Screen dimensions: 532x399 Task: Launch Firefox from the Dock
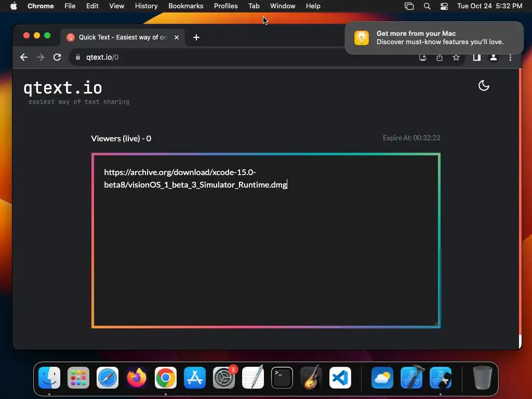[x=137, y=377]
